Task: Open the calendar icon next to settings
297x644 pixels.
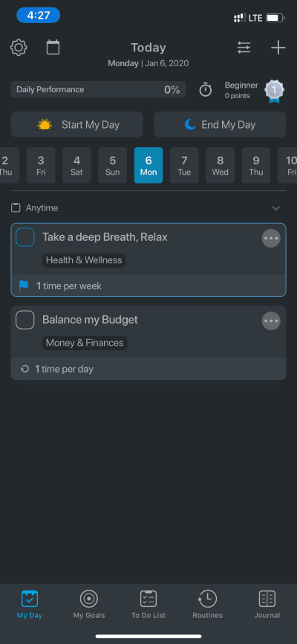Action: [53, 48]
